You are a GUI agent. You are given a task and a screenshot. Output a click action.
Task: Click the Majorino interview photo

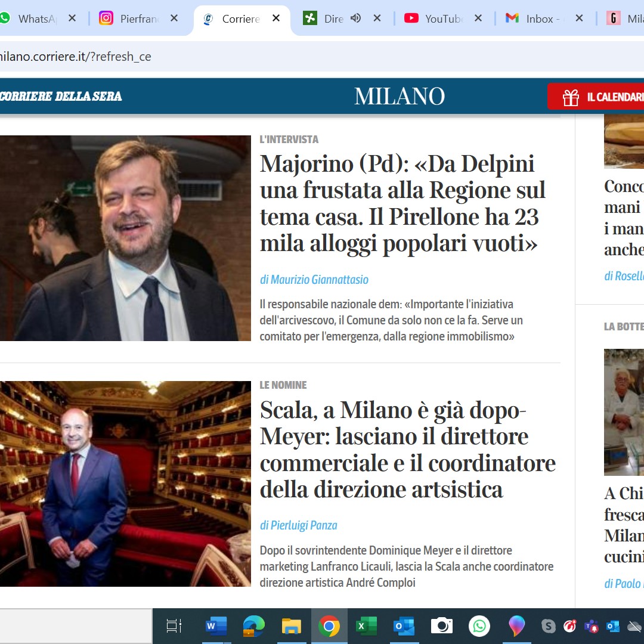point(125,238)
